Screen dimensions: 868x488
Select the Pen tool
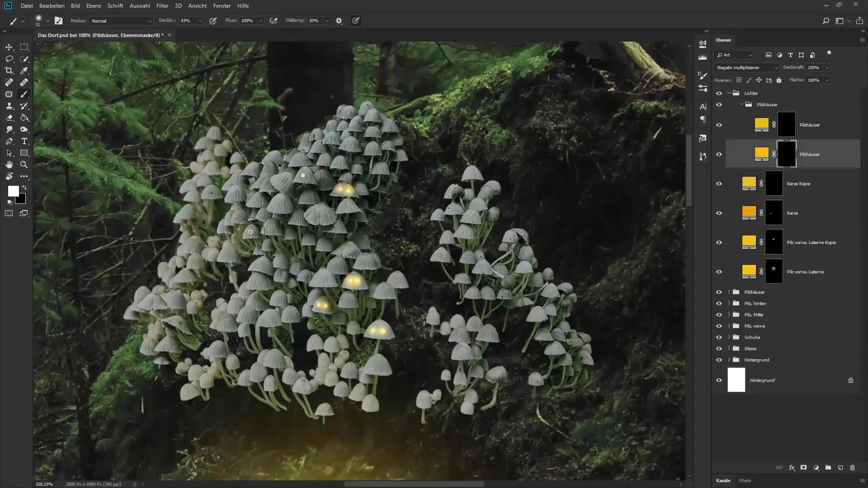9,141
